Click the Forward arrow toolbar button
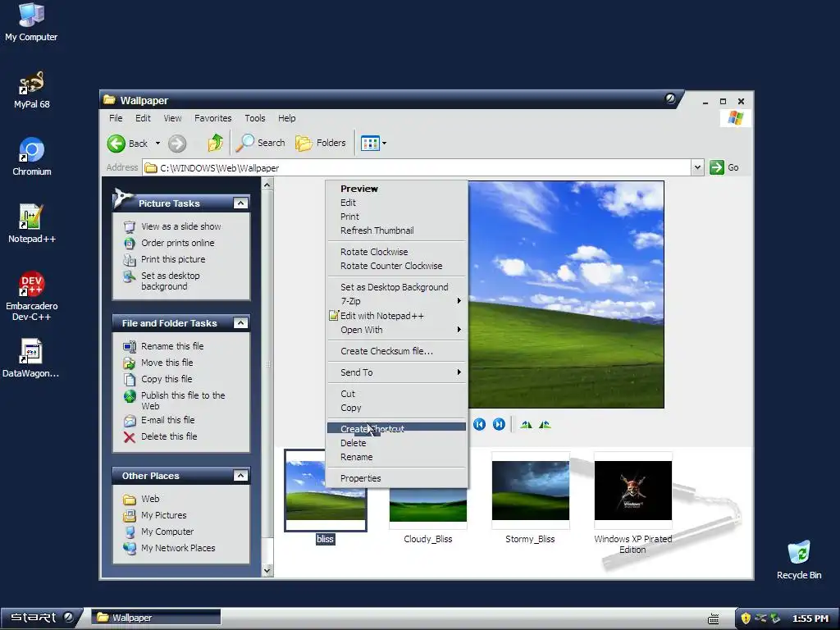 [177, 143]
